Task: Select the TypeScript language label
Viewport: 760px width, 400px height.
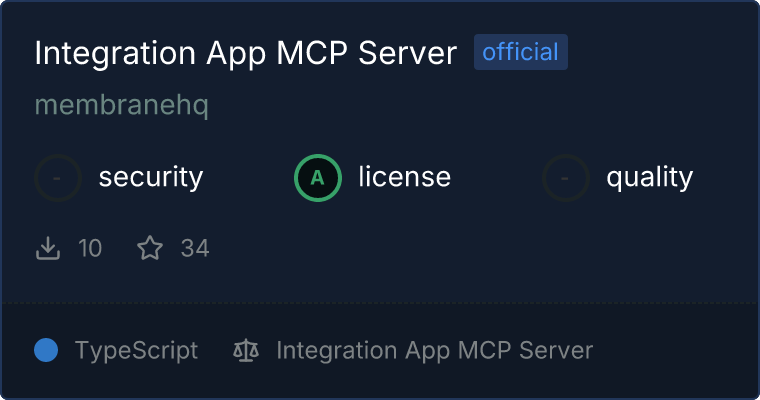Action: pos(136,350)
